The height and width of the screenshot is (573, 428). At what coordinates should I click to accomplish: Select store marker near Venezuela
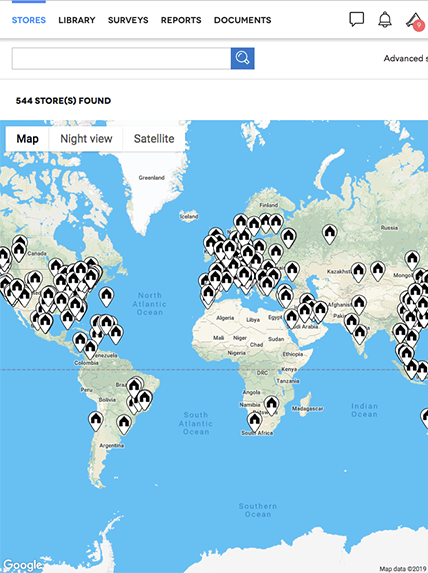90,349
